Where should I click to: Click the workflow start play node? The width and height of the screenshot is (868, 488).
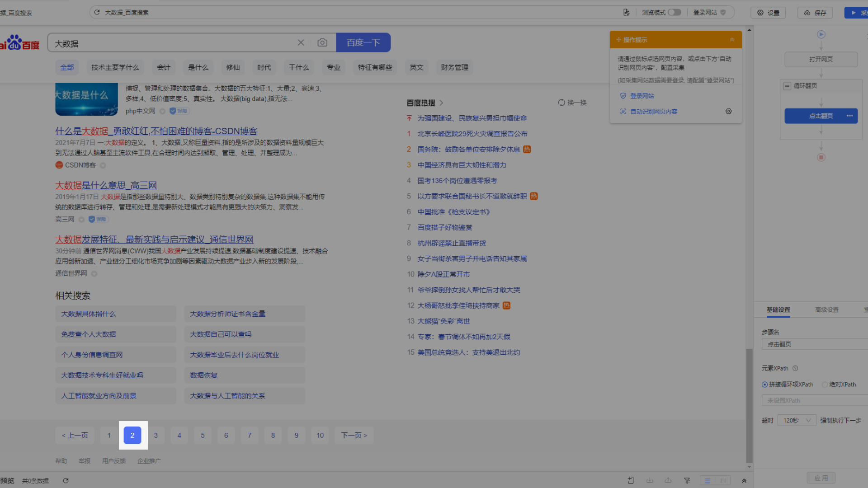click(821, 34)
